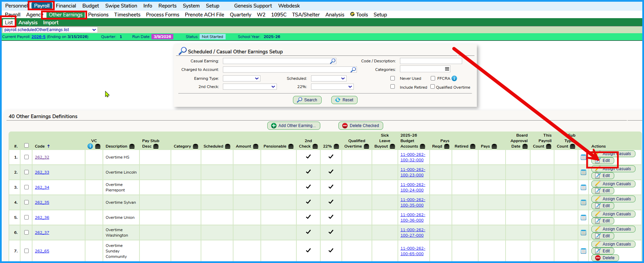This screenshot has width=644, height=263.
Task: Click the 2nd Check column filter icon
Action: coord(315,146)
